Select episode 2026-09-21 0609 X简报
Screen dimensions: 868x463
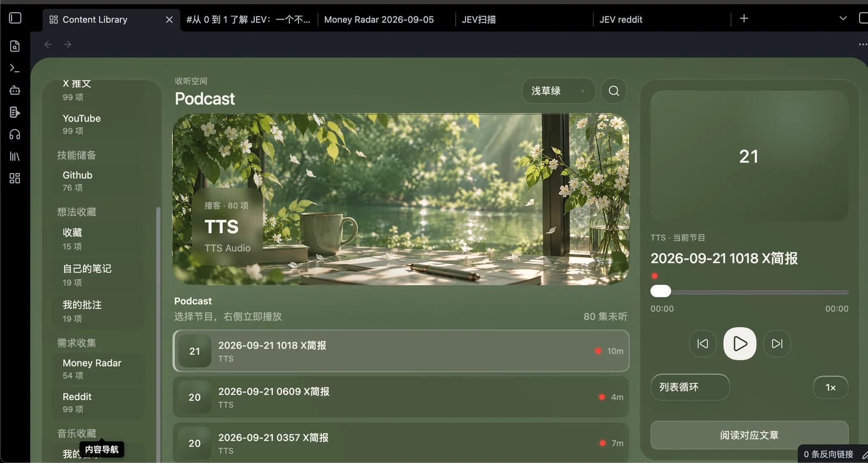point(401,397)
